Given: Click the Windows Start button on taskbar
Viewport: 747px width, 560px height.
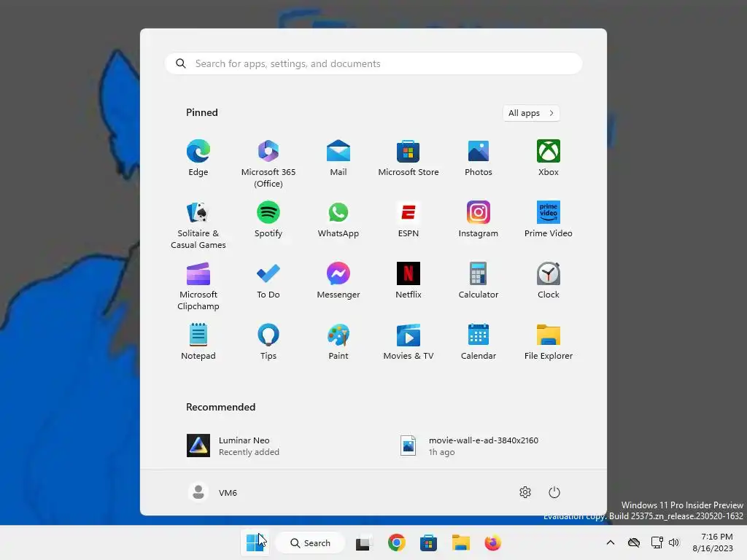Looking at the screenshot, I should coord(255,542).
